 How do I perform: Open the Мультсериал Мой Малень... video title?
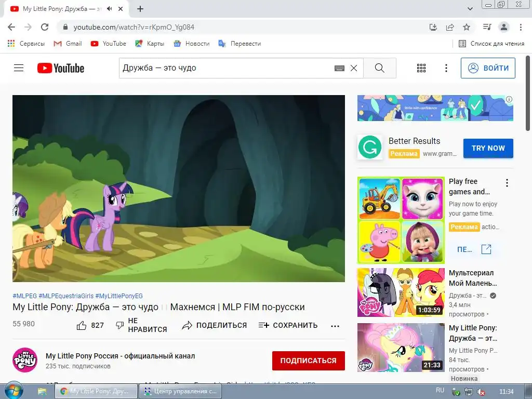[473, 278]
